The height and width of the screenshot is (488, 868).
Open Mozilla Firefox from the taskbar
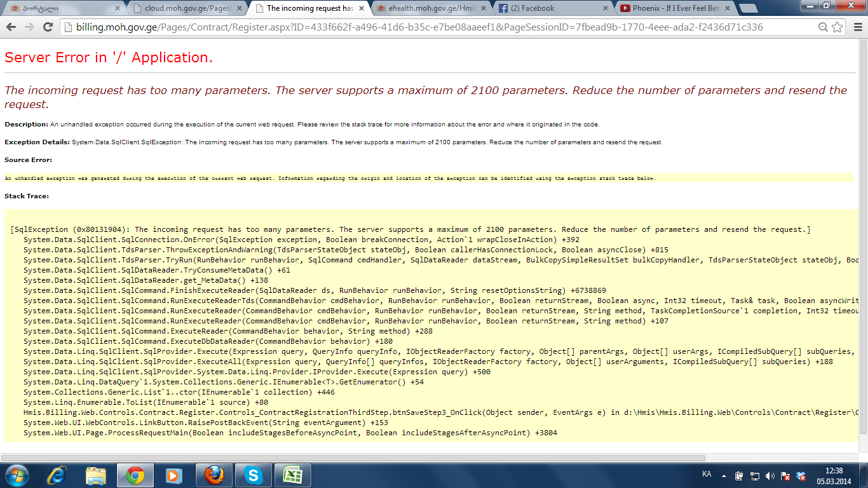pyautogui.click(x=214, y=475)
